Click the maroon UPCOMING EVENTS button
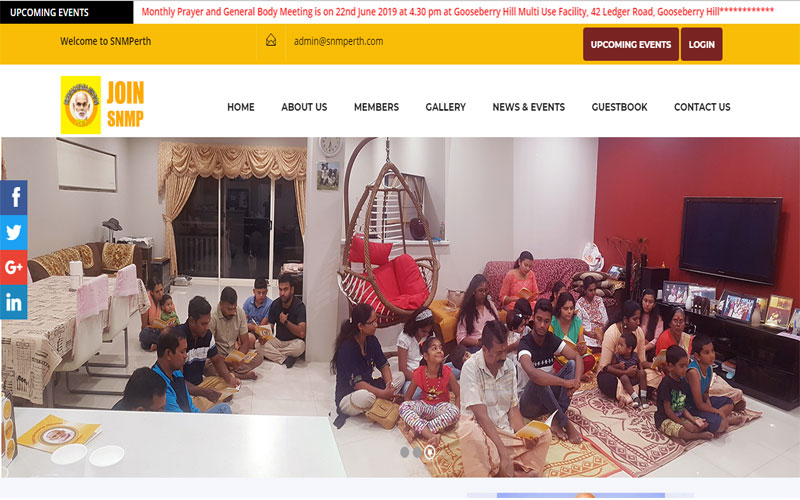 click(631, 44)
